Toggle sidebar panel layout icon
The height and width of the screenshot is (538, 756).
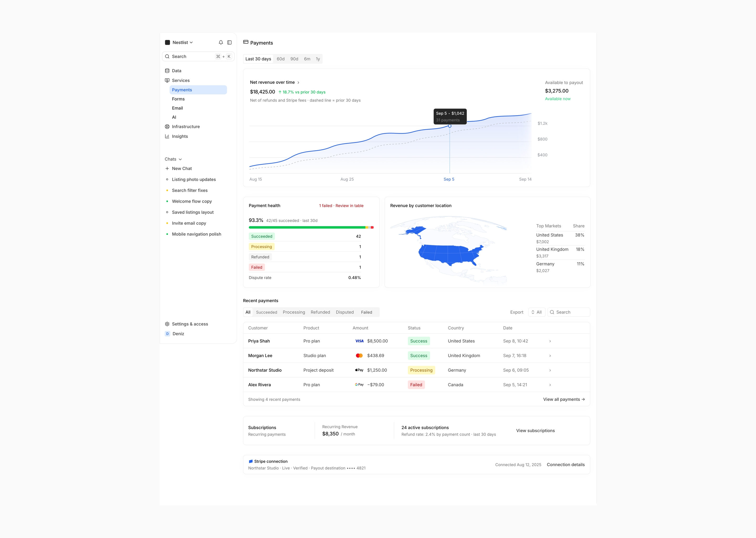(x=229, y=42)
